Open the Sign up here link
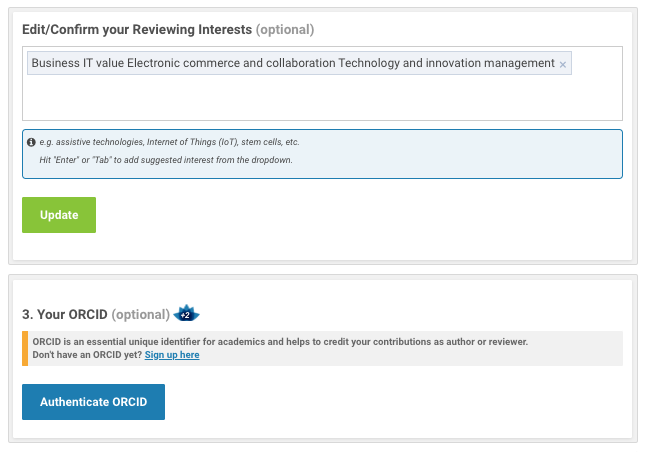 click(172, 355)
